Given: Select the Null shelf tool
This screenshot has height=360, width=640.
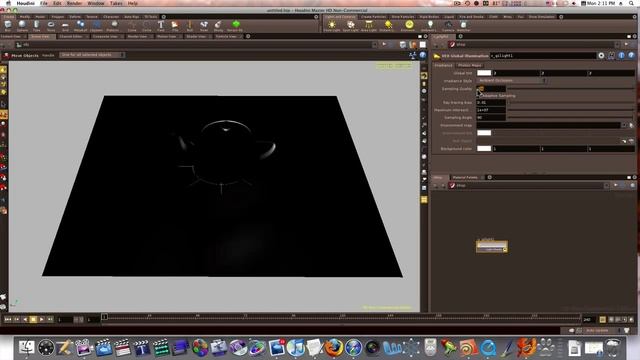Looking at the screenshot, I should [189, 26].
